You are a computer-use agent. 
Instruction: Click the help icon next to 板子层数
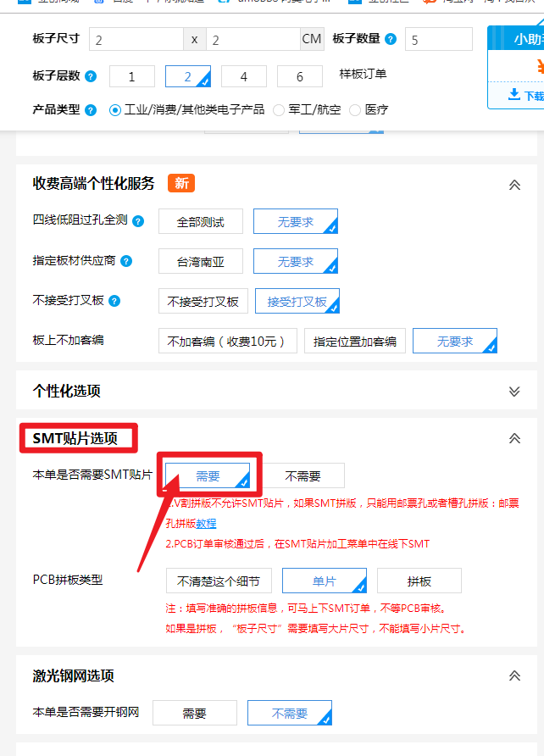[91, 76]
